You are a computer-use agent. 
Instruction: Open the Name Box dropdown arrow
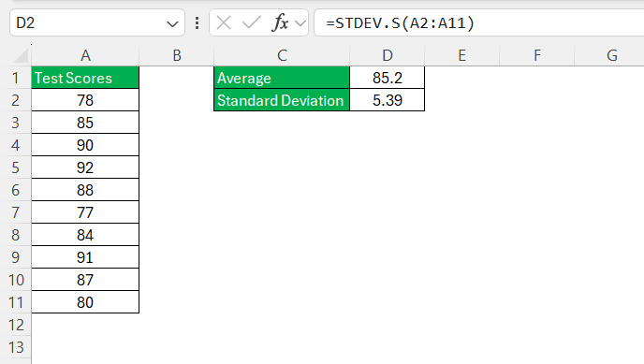click(172, 24)
